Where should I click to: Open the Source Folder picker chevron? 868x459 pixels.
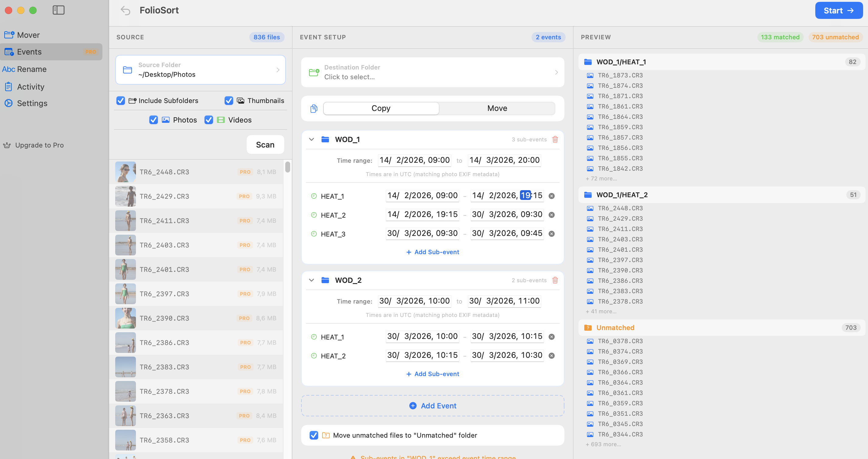point(278,70)
